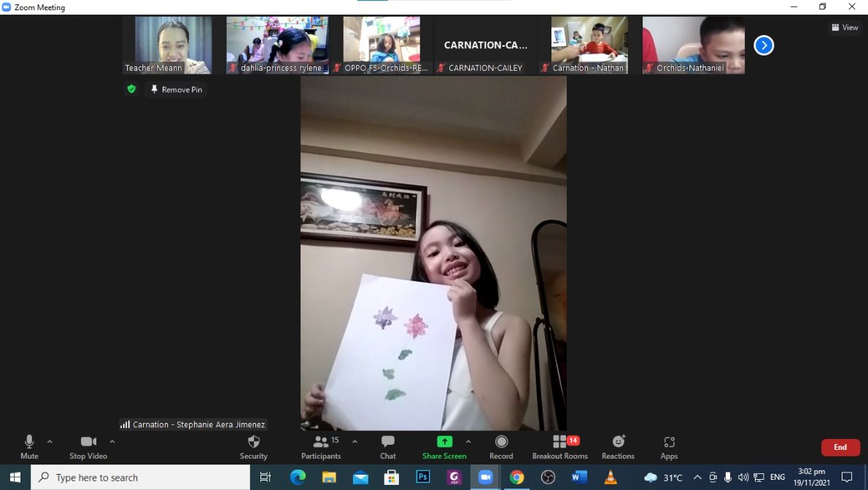Viewport: 868px width, 490px height.
Task: Open Mail app from taskbar
Action: coord(360,478)
